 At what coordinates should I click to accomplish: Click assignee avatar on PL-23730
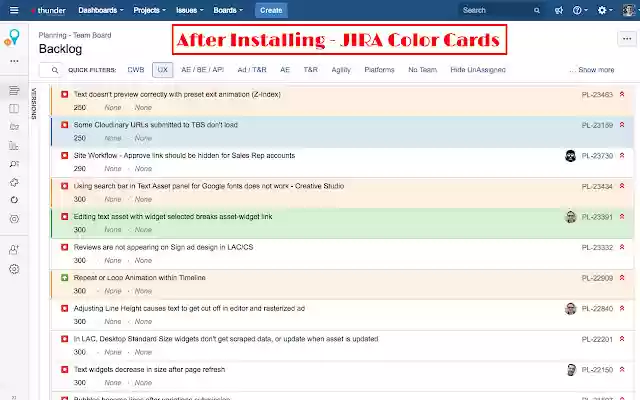[571, 156]
